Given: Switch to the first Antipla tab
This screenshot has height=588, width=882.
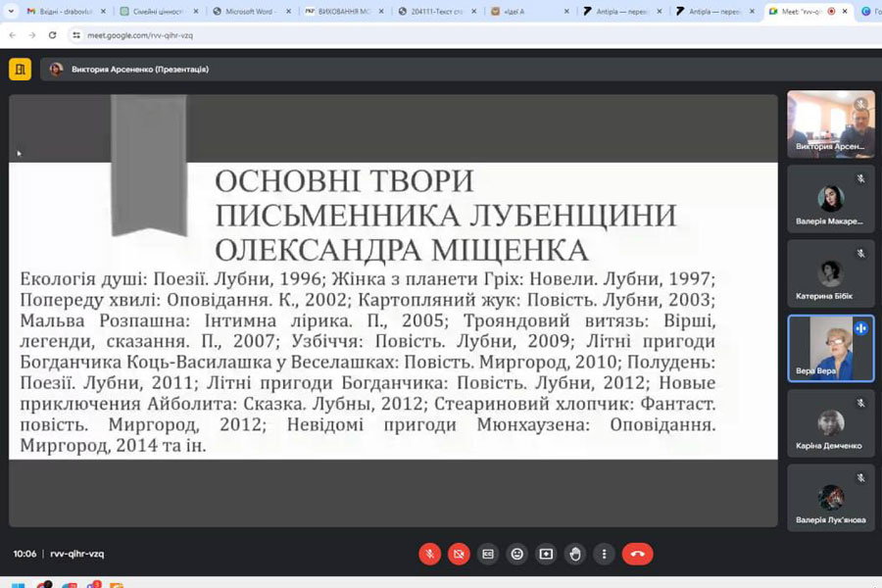Looking at the screenshot, I should pos(622,11).
